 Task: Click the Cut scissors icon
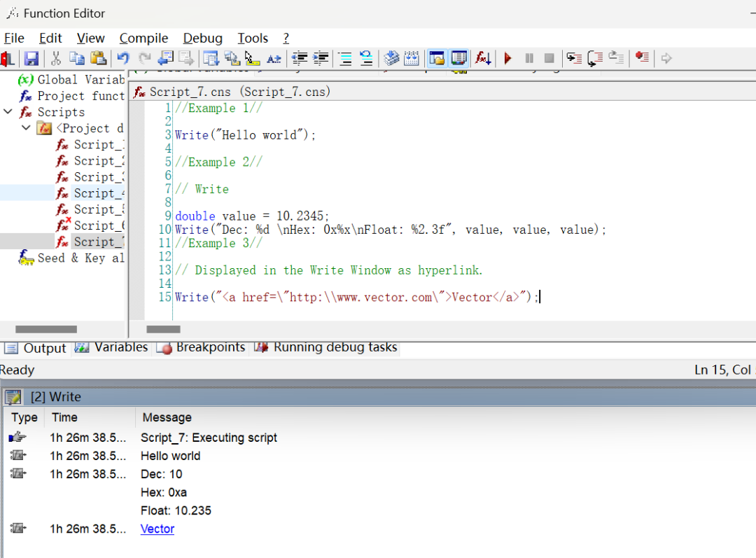pyautogui.click(x=56, y=59)
